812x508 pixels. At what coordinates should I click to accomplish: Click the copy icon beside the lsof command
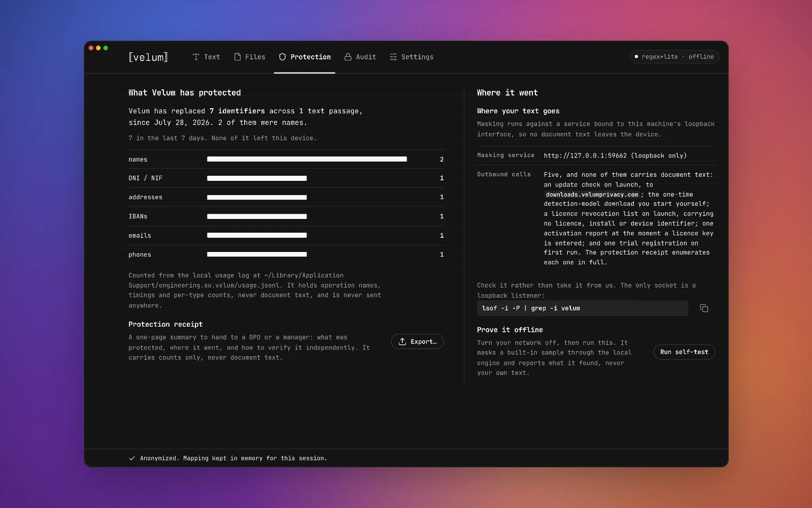704,308
